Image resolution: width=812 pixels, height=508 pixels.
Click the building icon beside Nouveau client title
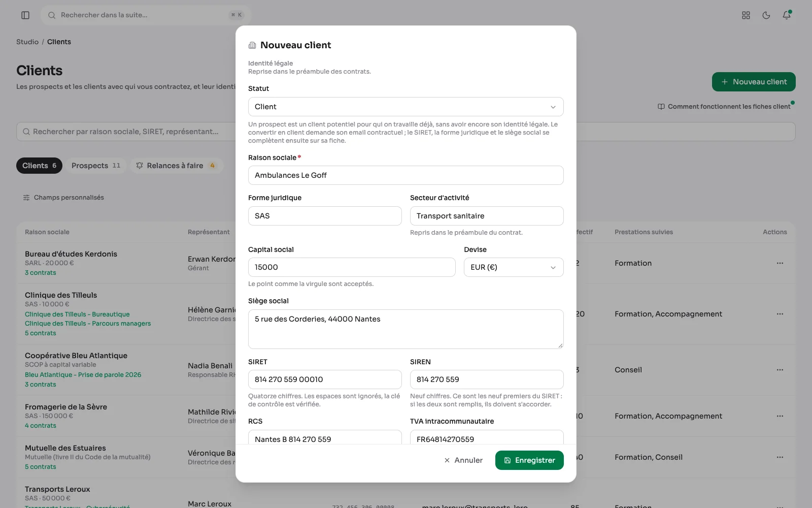tap(252, 45)
